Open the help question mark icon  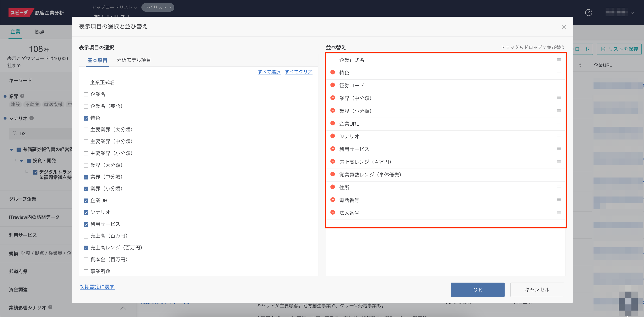click(589, 13)
